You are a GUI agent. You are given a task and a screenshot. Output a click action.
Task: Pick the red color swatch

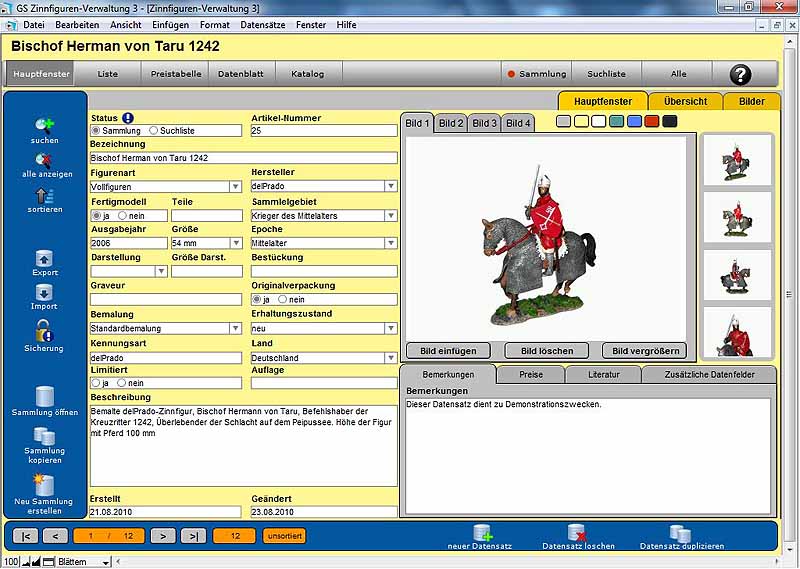coord(651,121)
